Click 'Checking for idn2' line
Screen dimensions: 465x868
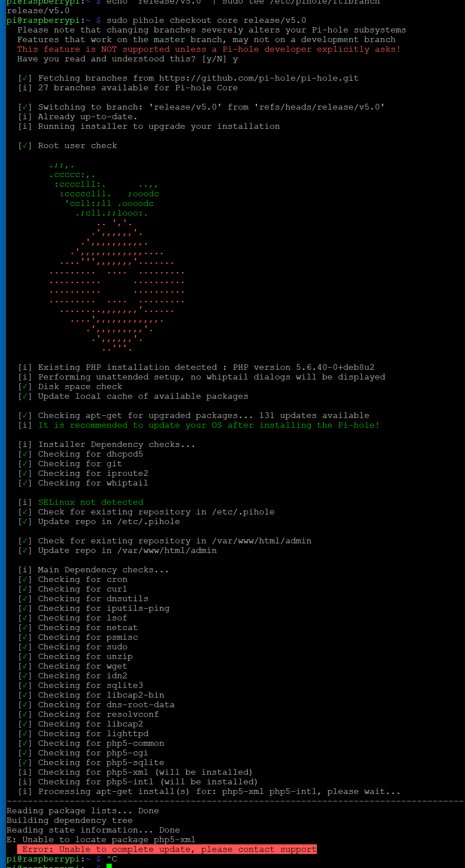pos(73,676)
